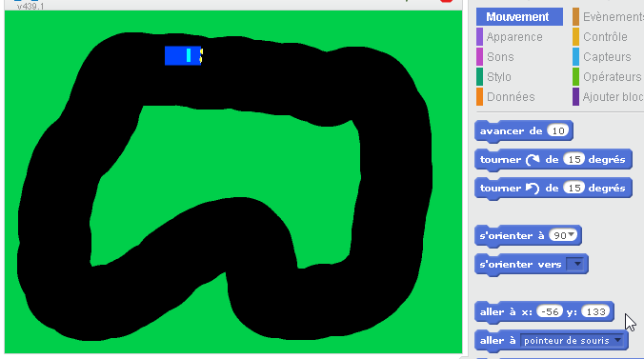The width and height of the screenshot is (644, 359).
Task: Select the teal Stylo color swatch
Action: (479, 77)
